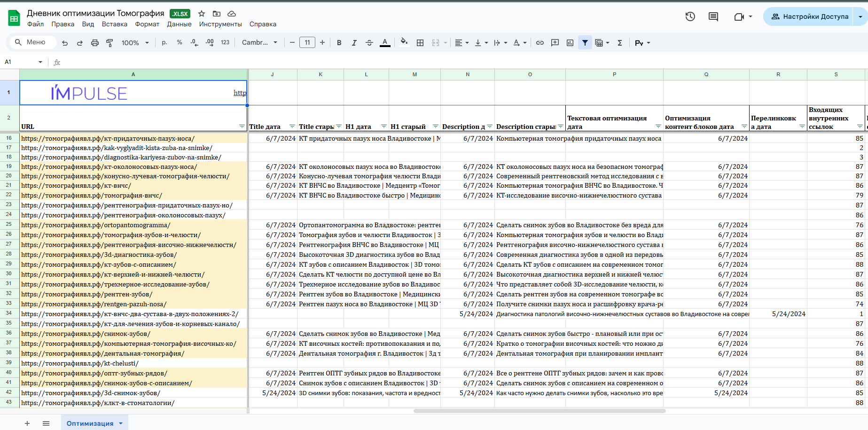Open the URL column filter dropdown
This screenshot has height=430, width=868.
tap(242, 127)
